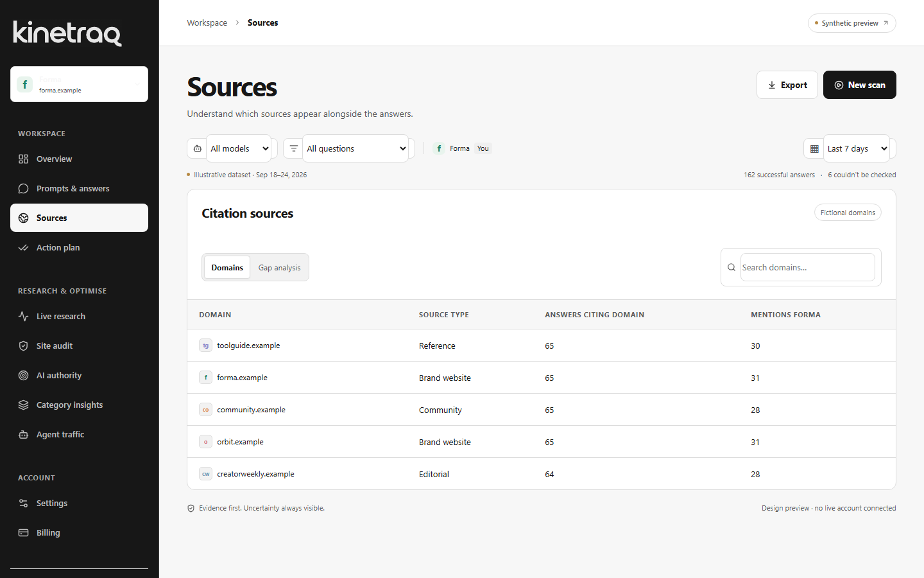Click the Fictional domains badge

pos(848,213)
